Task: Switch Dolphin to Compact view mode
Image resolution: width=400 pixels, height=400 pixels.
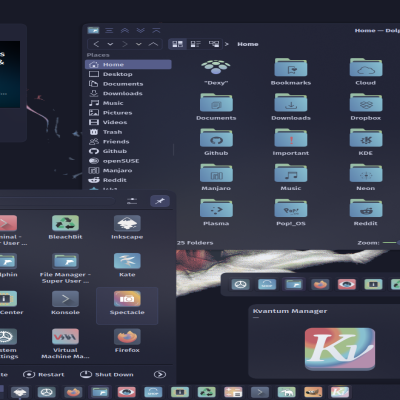Action: click(195, 44)
